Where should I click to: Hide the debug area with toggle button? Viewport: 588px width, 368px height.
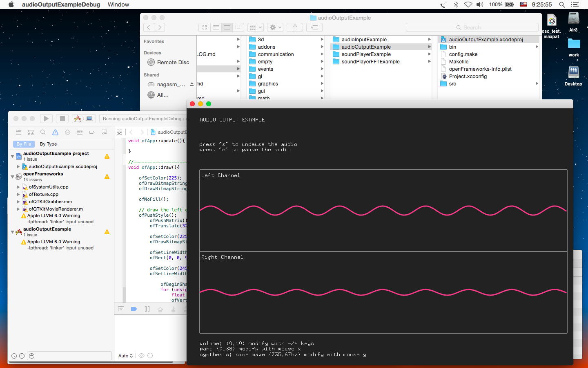pyautogui.click(x=121, y=309)
